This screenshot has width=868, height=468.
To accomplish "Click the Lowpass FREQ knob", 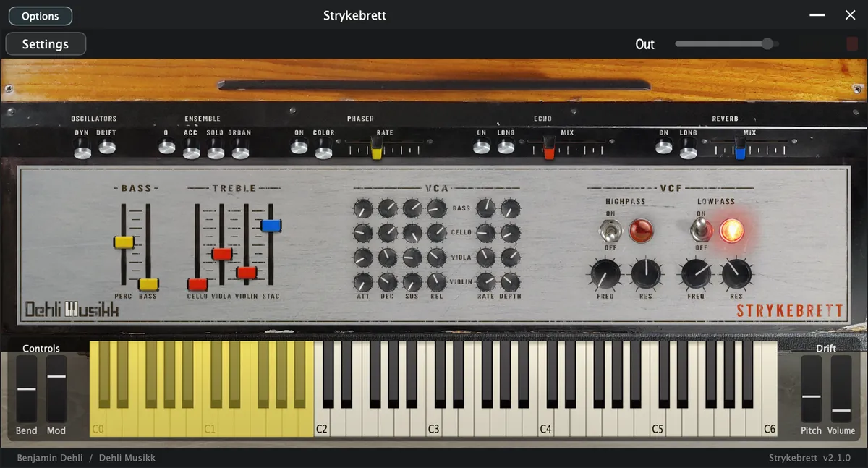I will tap(696, 275).
